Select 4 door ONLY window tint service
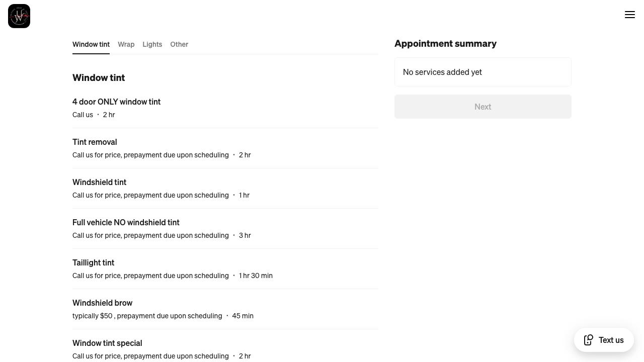 pos(117,102)
